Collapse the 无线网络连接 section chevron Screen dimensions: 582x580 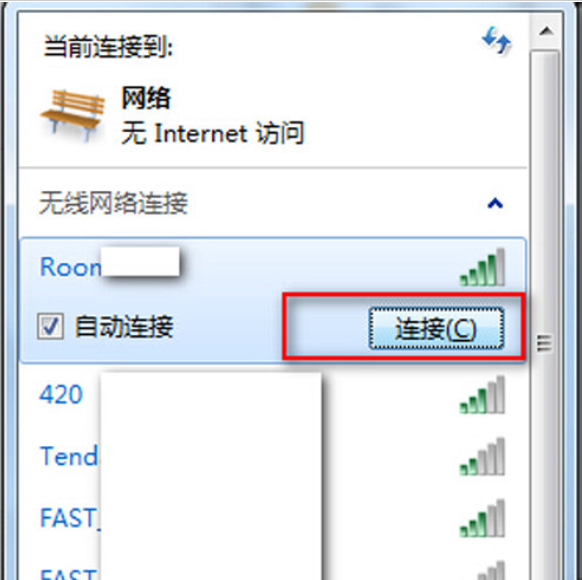pos(495,203)
